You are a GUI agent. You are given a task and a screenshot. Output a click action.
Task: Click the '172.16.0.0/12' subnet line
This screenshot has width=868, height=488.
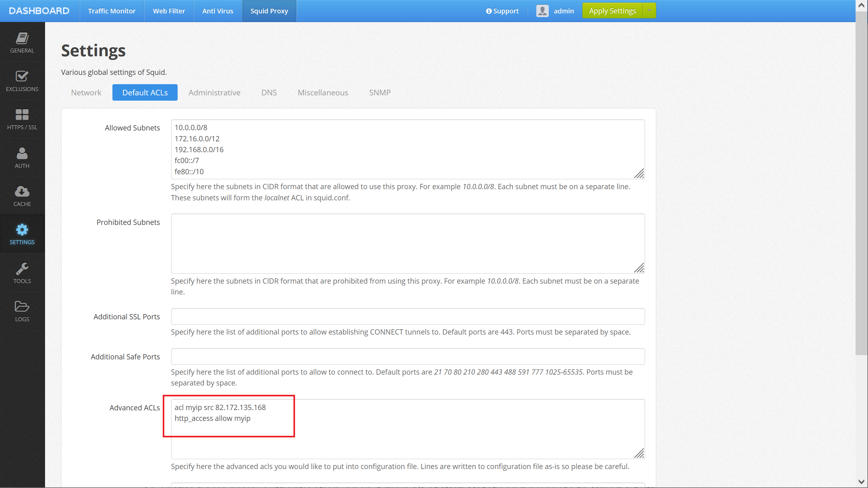tap(197, 139)
